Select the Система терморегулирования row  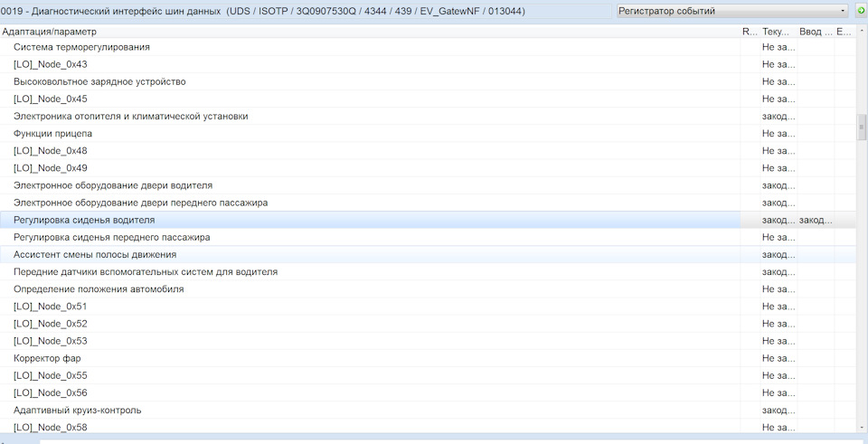click(428, 47)
